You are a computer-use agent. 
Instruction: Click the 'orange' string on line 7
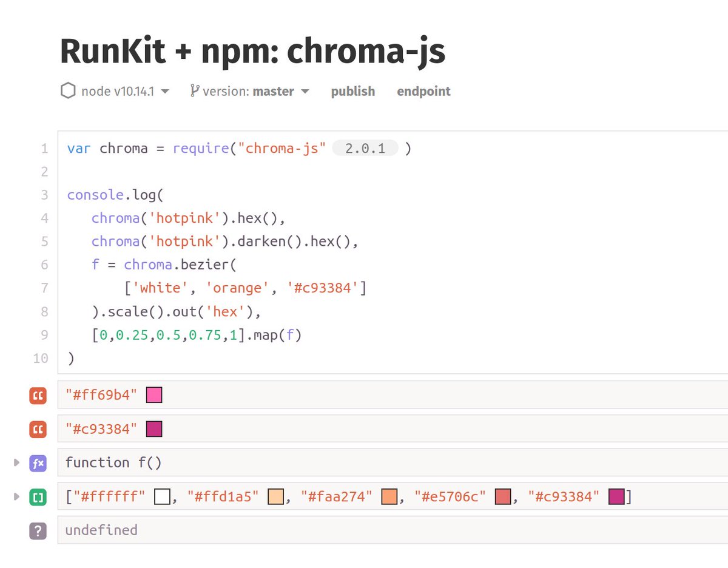tap(237, 288)
